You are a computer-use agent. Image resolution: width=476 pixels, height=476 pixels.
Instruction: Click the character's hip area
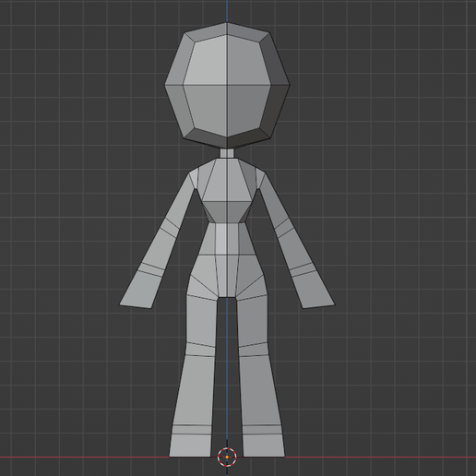(227, 276)
